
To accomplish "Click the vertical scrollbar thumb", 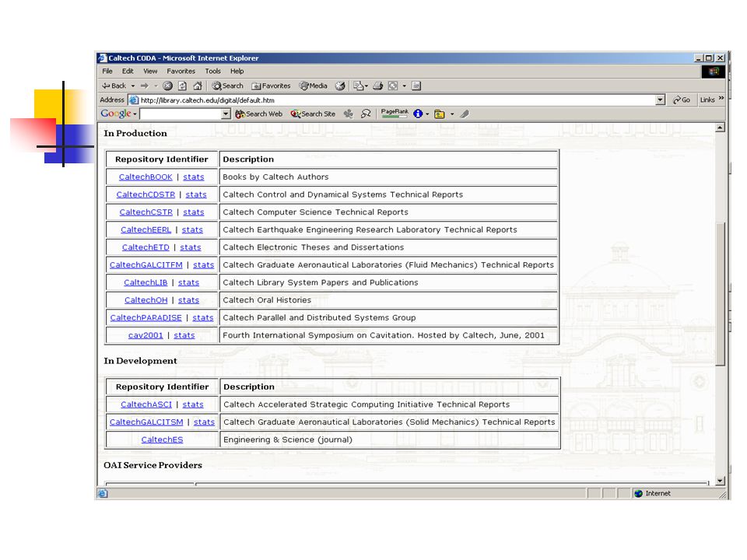I will 721,293.
